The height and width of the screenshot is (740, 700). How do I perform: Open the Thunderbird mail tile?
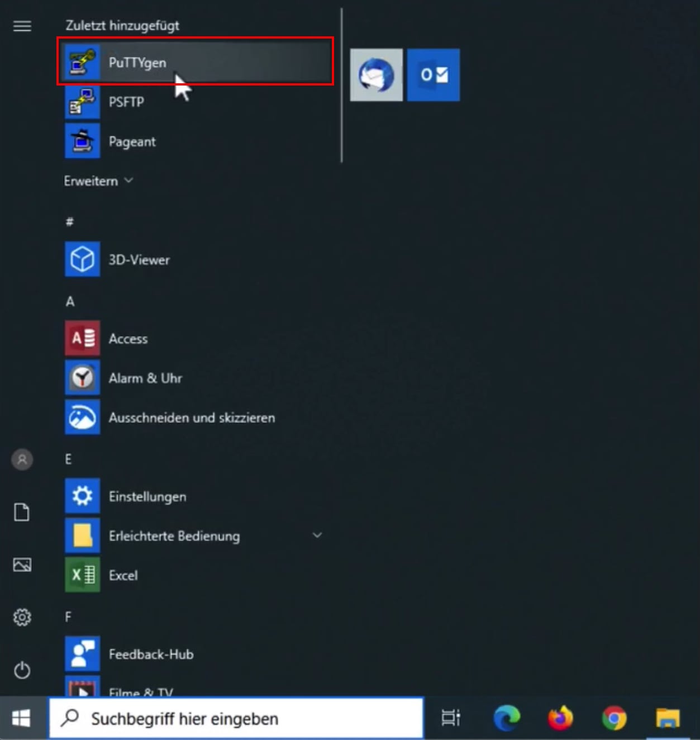[x=375, y=75]
